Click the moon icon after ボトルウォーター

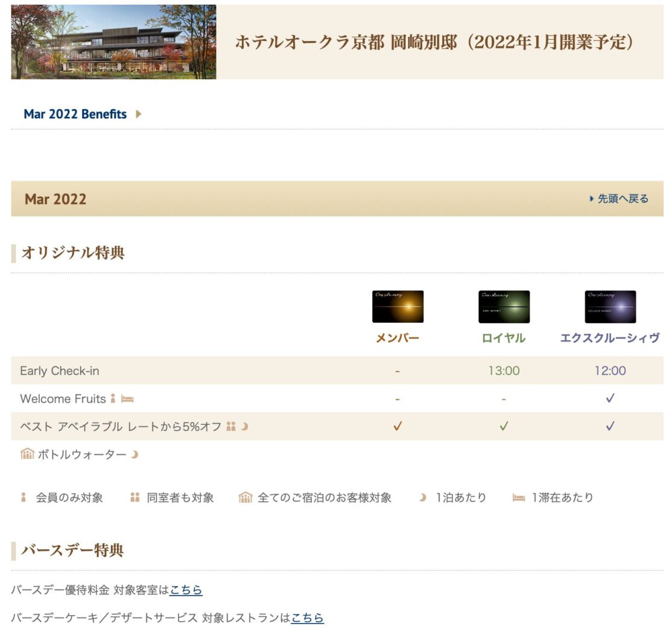click(x=135, y=455)
